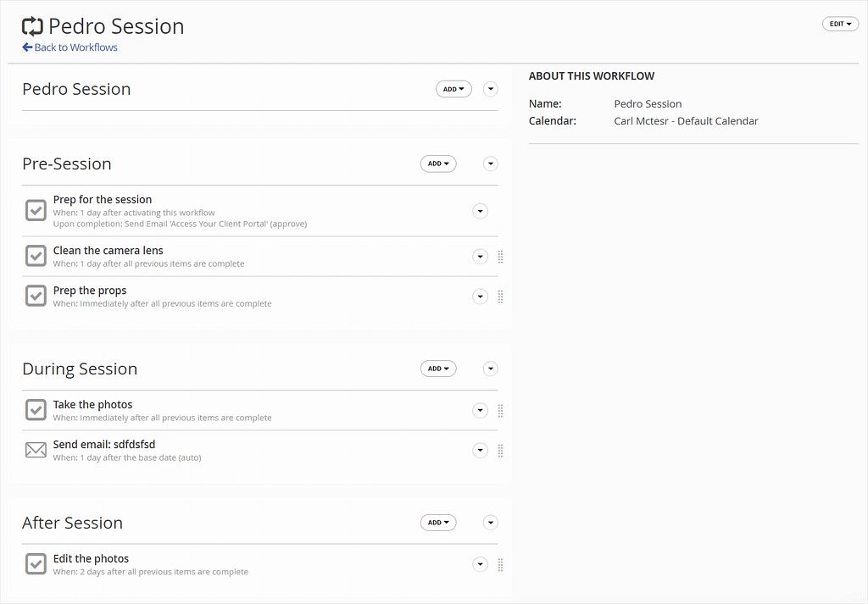Screen dimensions: 868x604
Task: Check the Prep for the session checkbox
Action: tap(35, 210)
